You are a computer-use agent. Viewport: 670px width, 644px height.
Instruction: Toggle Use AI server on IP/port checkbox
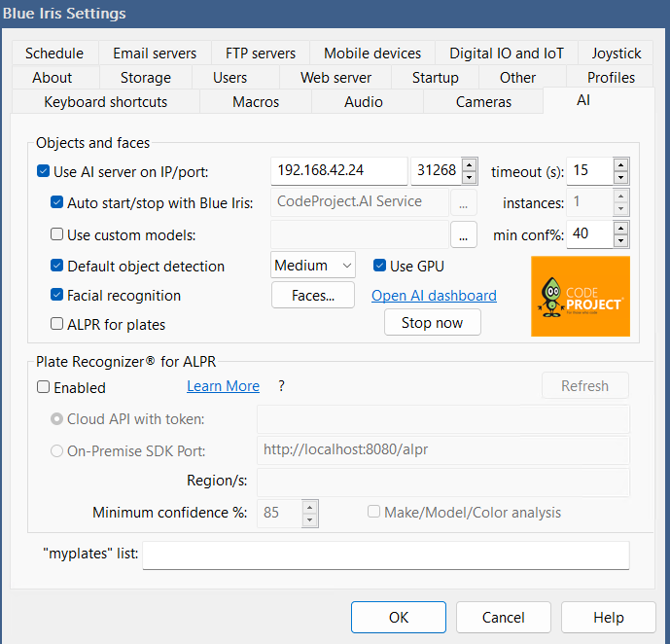point(43,171)
